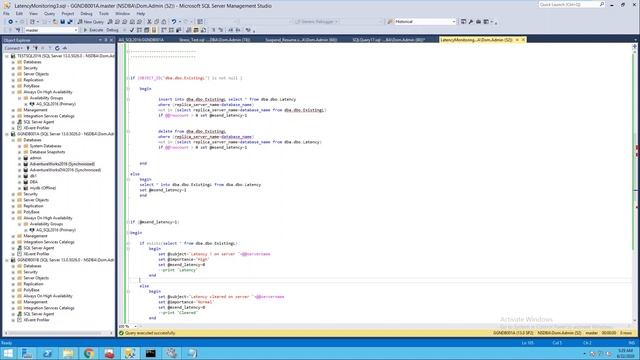640x360 pixels.
Task: Click the Windows Start button
Action: coord(8,353)
